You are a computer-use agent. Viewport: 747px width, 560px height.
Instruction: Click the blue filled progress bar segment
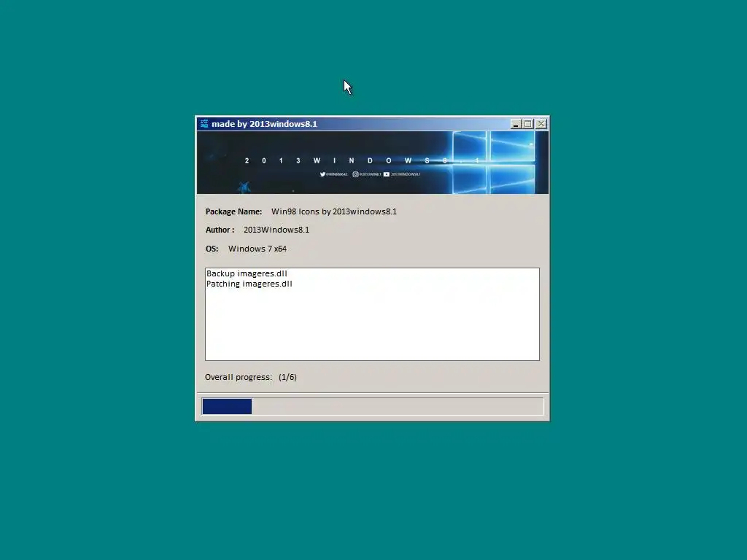pyautogui.click(x=227, y=407)
